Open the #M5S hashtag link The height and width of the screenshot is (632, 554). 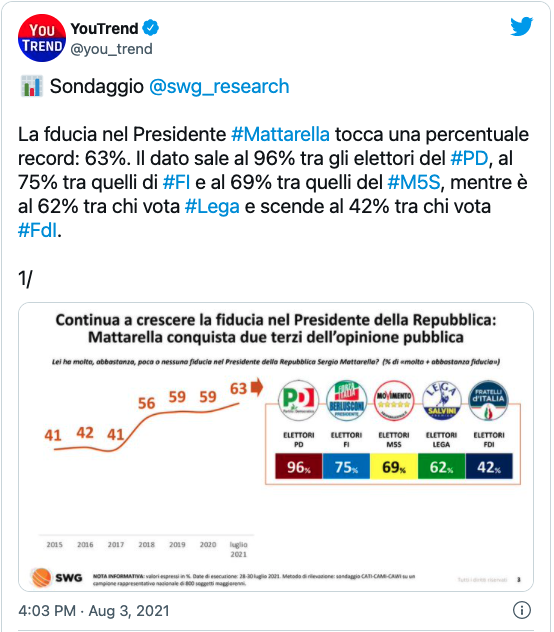[x=414, y=183]
